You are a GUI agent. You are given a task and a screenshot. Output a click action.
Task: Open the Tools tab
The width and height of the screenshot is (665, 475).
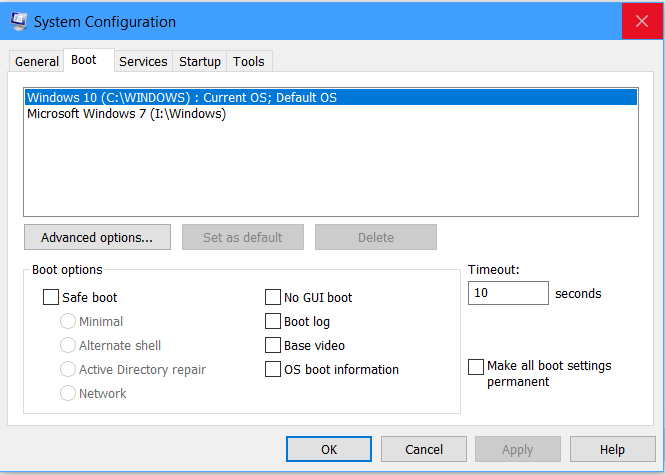point(249,61)
